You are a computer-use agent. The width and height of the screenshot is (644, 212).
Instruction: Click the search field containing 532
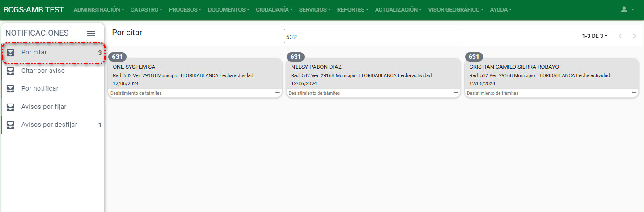pyautogui.click(x=373, y=37)
